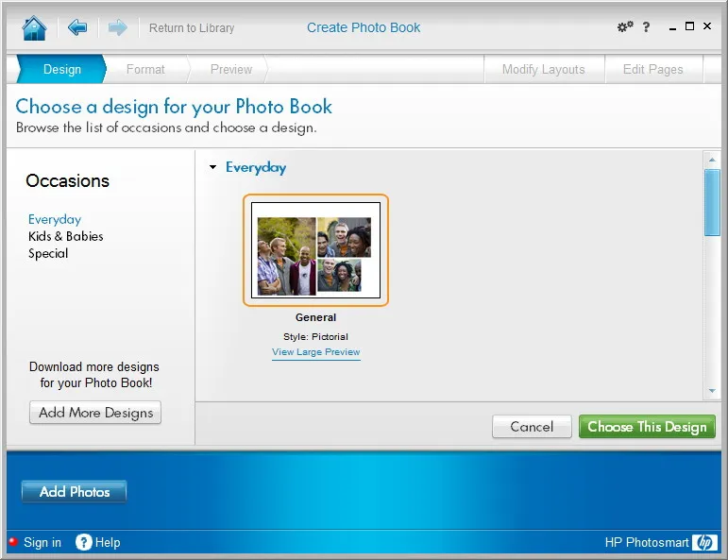
Task: Select Kids & Babies occasion
Action: (66, 236)
